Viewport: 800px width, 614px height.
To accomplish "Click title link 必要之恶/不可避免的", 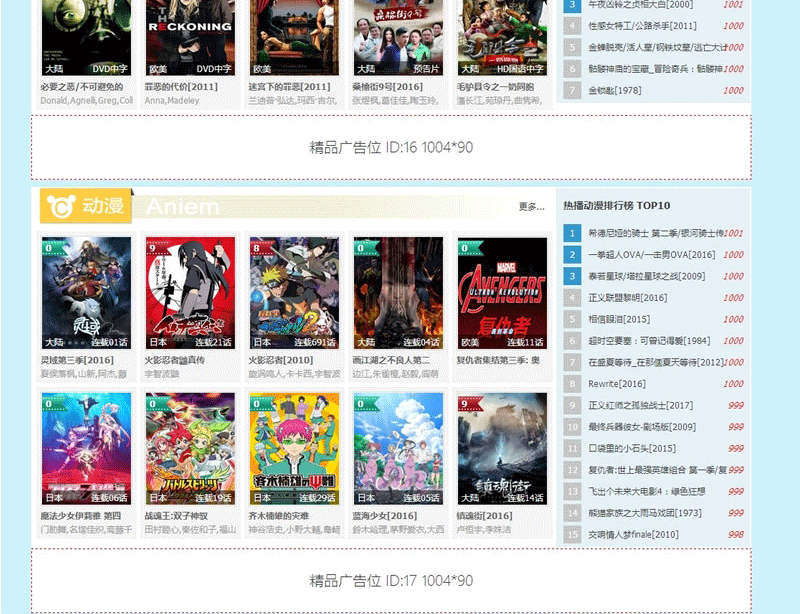I will (82, 87).
